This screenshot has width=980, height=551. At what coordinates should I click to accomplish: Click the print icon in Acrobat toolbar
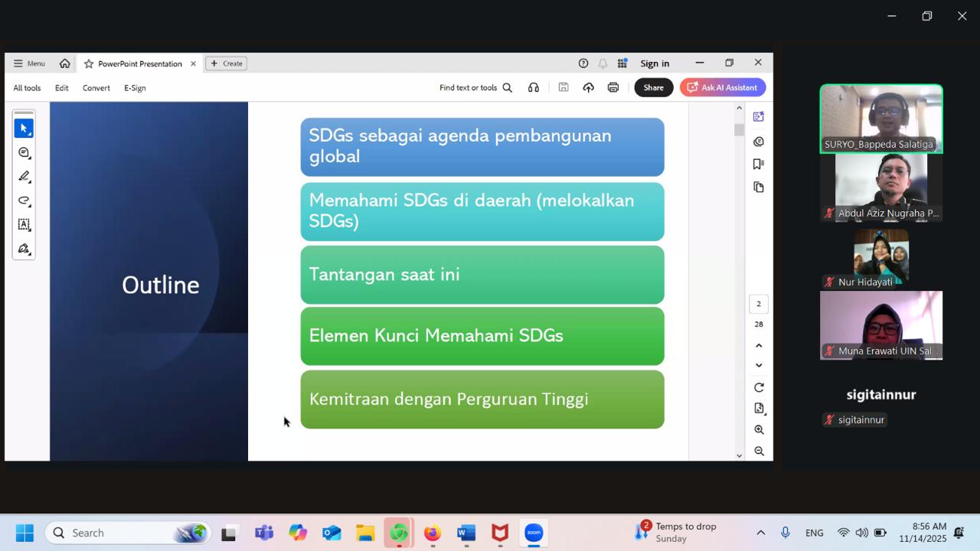pyautogui.click(x=613, y=87)
